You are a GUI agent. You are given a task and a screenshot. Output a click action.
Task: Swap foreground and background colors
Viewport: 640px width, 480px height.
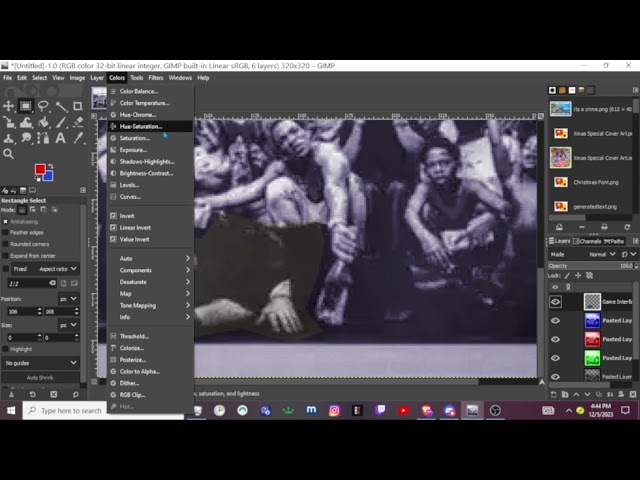(51, 166)
